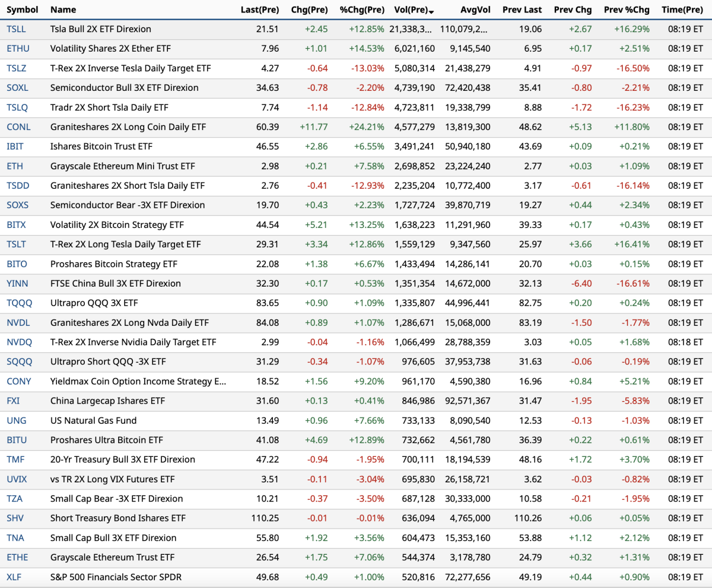Sort by AvgVol column header
This screenshot has width=712, height=588.
pyautogui.click(x=475, y=10)
